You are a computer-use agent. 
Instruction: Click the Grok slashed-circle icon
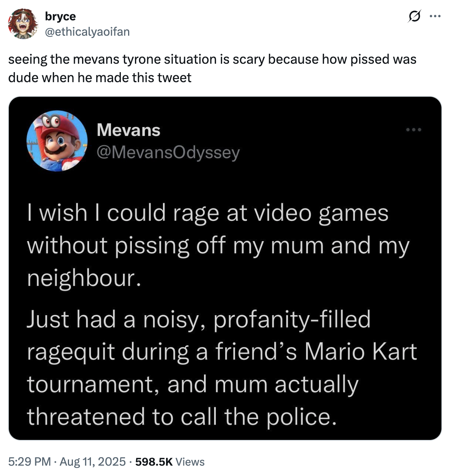tap(414, 17)
